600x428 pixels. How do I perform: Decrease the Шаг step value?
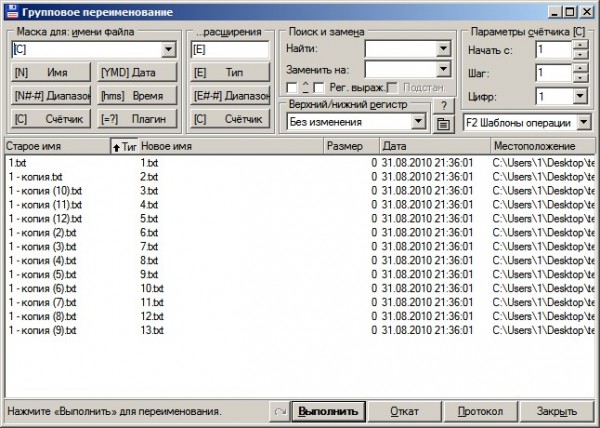coord(580,77)
